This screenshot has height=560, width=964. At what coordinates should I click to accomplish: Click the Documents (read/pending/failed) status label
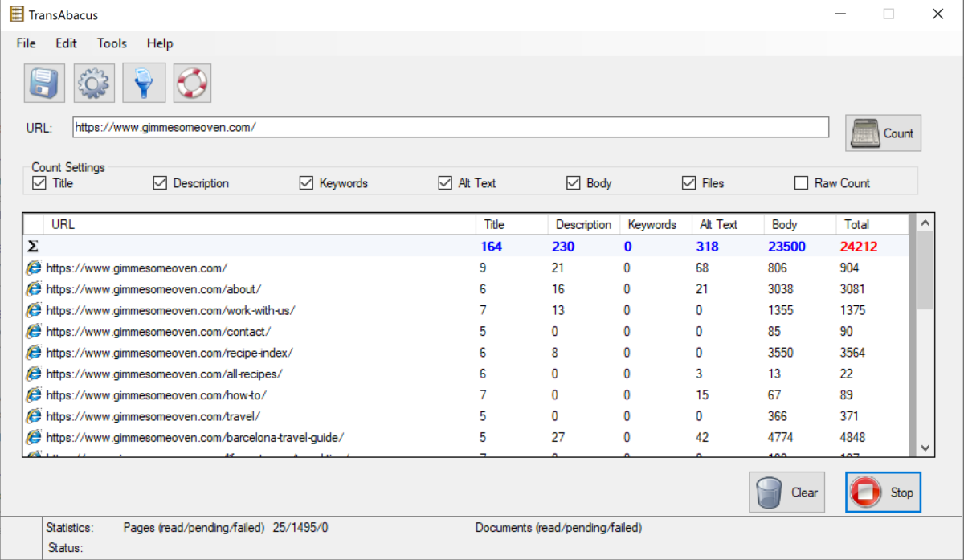click(558, 528)
